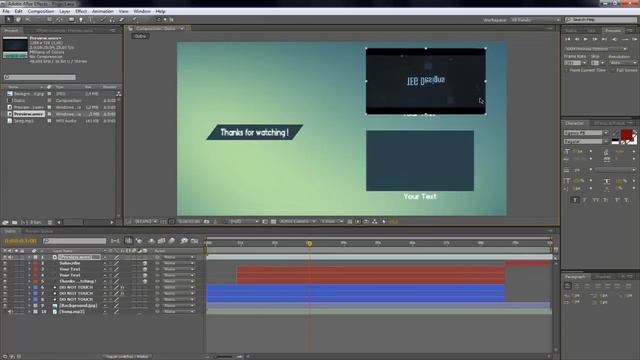
Task: Open parent dropdown for Subscribe layer
Action: tap(179, 263)
